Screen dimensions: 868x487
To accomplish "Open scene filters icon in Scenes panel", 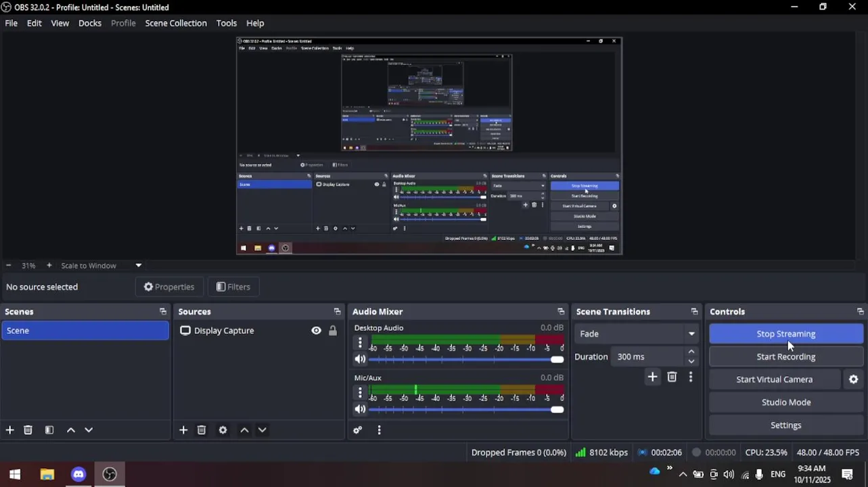I will coord(49,430).
